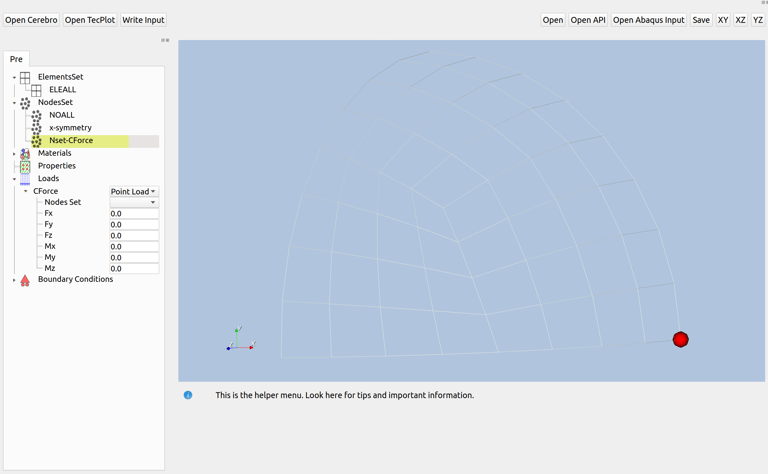The width and height of the screenshot is (768, 474).
Task: Select the ElementsSet tree item
Action: [61, 77]
